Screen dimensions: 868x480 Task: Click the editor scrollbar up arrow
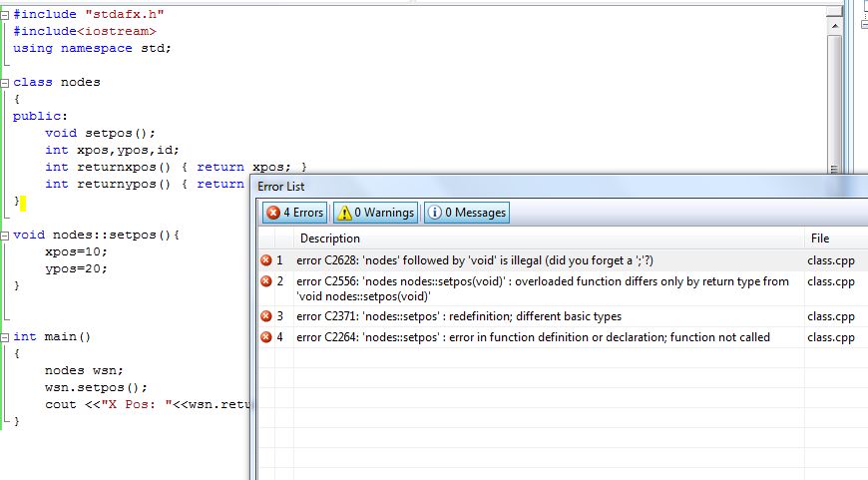(835, 26)
